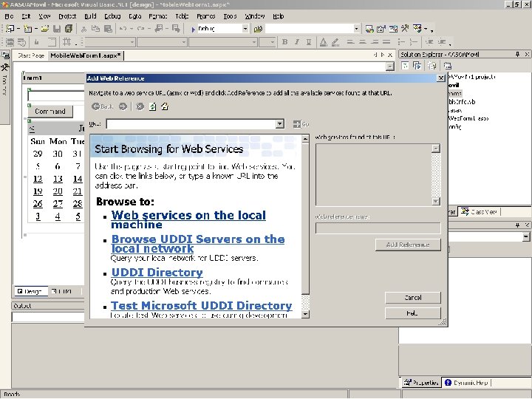This screenshot has width=532, height=399.
Task: Click the previous month arrow on calendar
Action: [32, 129]
